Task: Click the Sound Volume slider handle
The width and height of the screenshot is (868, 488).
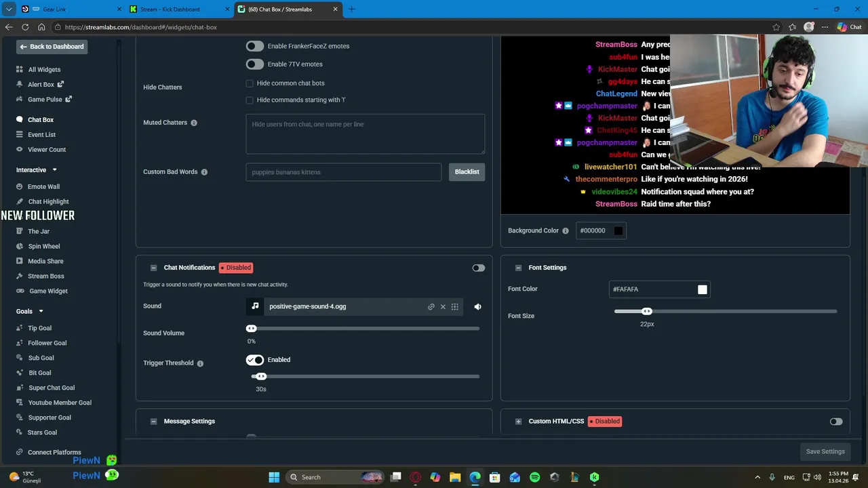Action: pyautogui.click(x=252, y=329)
